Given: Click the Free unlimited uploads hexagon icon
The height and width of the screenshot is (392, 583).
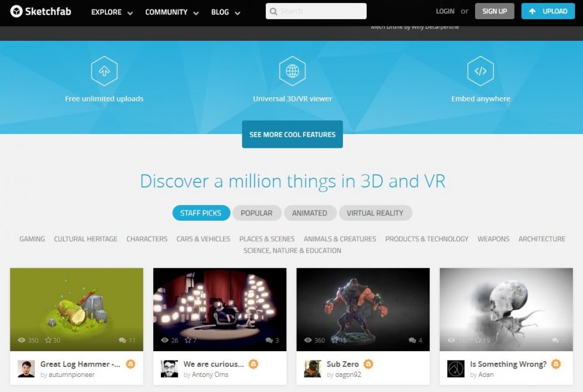Looking at the screenshot, I should click(104, 71).
